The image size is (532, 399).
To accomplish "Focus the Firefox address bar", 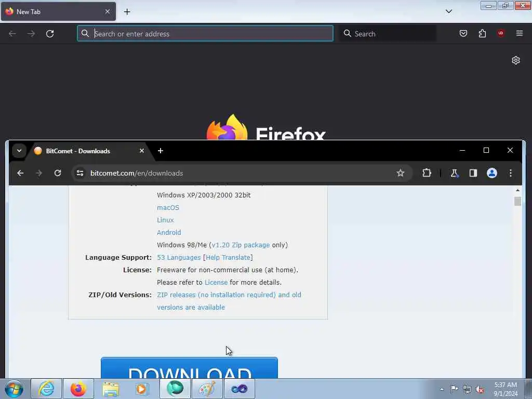I will (x=205, y=34).
